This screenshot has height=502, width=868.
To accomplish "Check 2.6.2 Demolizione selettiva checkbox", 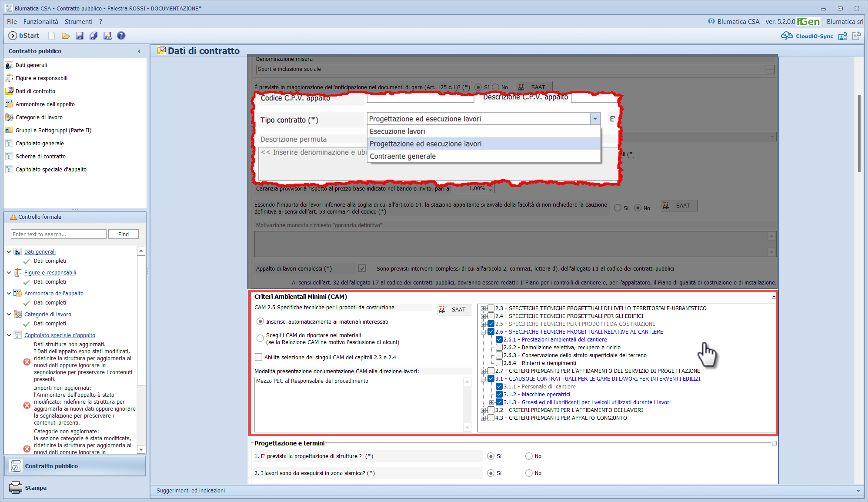I will [x=499, y=348].
